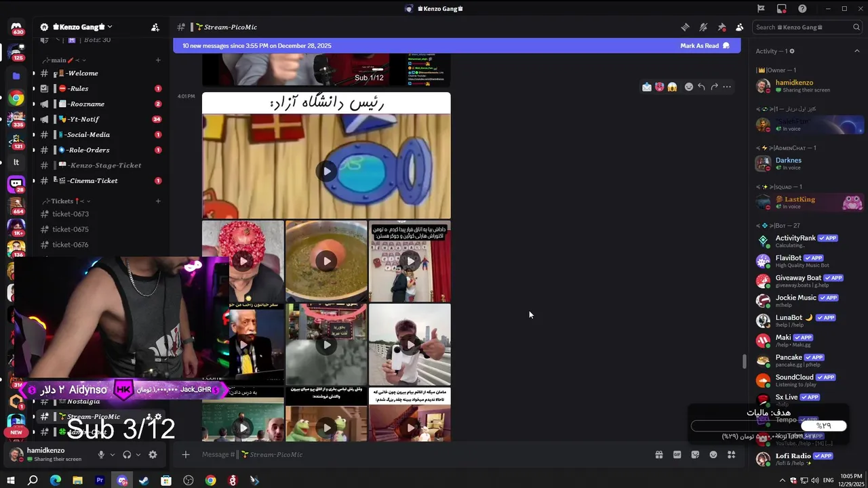
Task: Open the -Welcome channel
Action: pyautogui.click(x=100, y=73)
